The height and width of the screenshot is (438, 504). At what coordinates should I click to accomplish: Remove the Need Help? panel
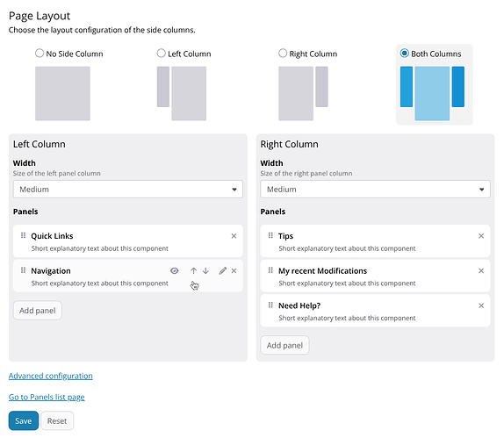[481, 305]
